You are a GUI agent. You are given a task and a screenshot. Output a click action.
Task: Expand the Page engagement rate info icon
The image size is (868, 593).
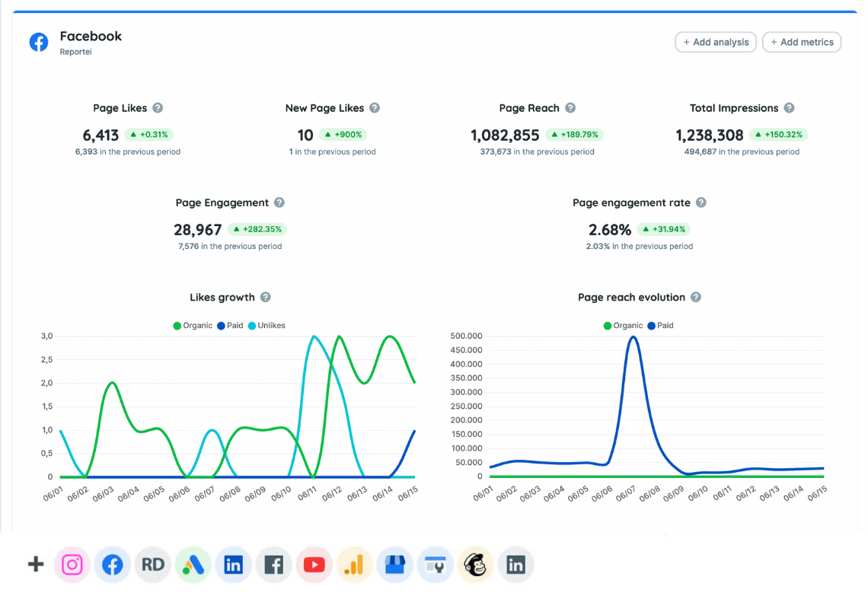700,202
